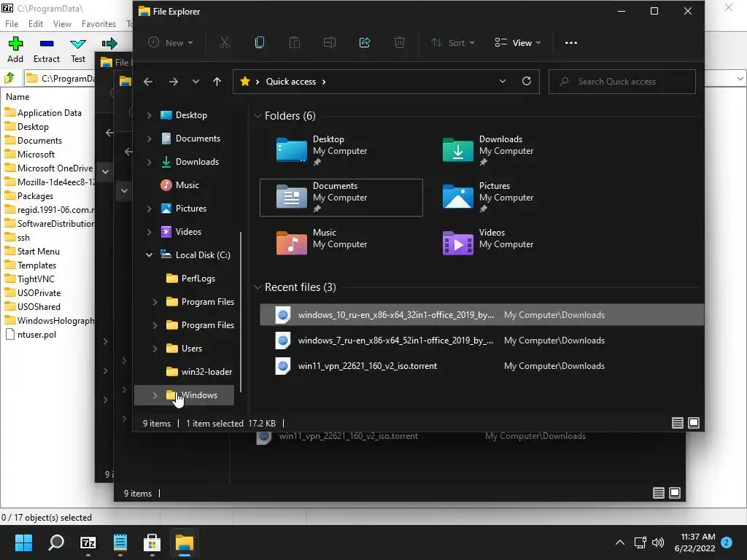The height and width of the screenshot is (560, 747).
Task: Switch to large thumbnails view in front status bar
Action: pos(694,423)
